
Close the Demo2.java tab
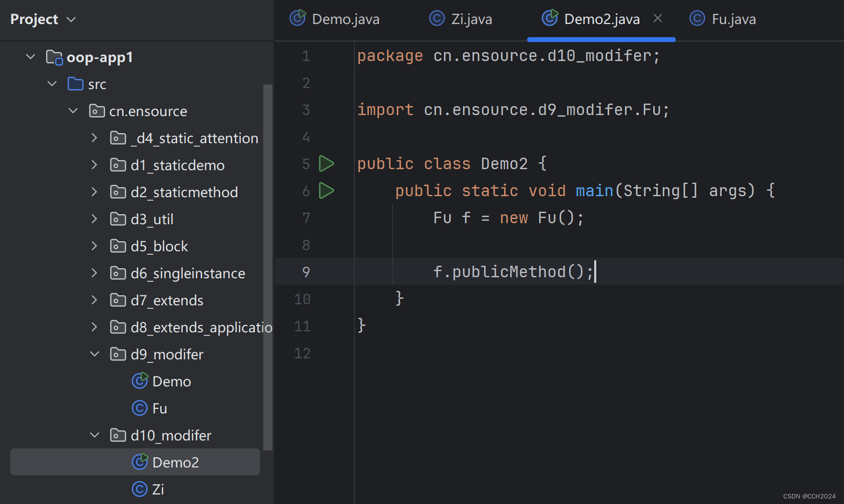click(x=658, y=19)
